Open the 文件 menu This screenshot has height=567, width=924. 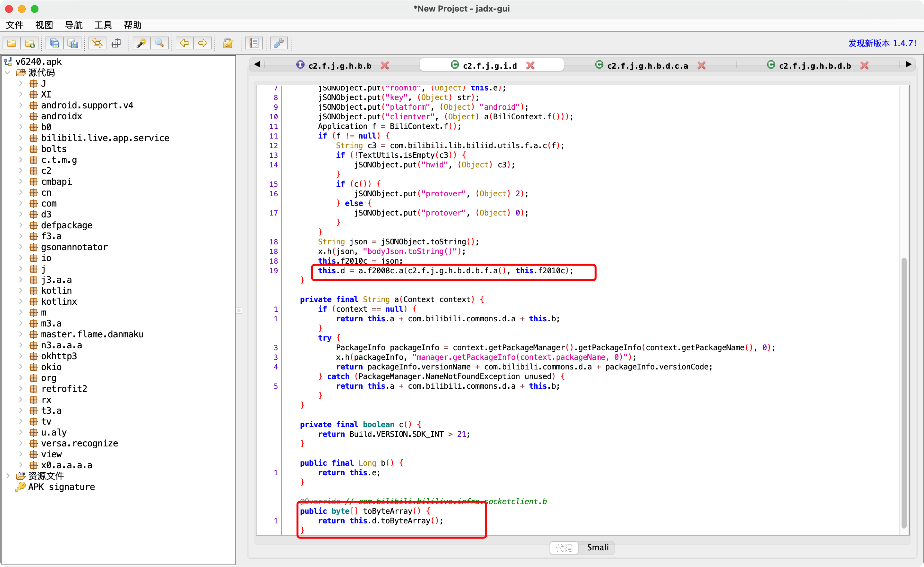coord(15,25)
